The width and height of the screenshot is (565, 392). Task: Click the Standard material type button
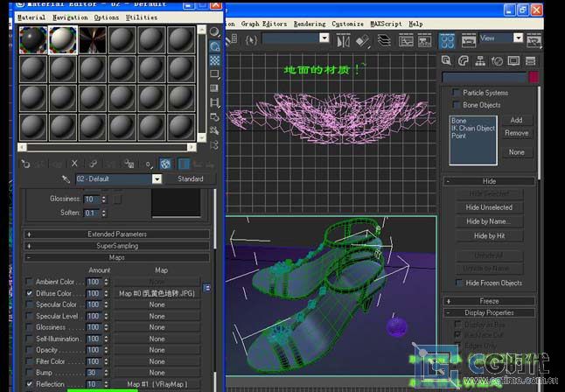coord(191,179)
